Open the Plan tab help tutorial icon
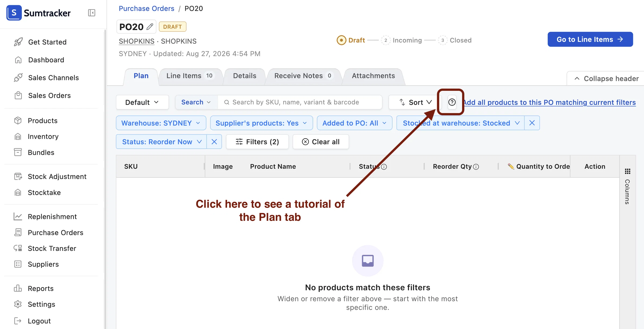 tap(452, 102)
